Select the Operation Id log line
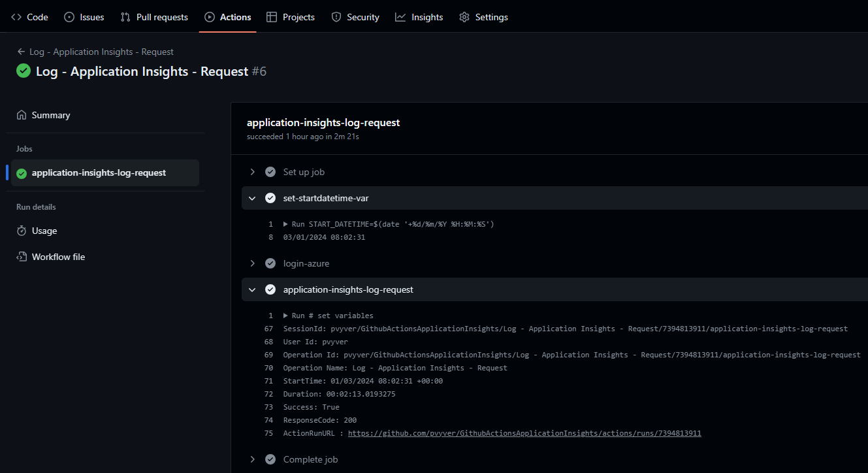The height and width of the screenshot is (473, 868). coord(571,355)
